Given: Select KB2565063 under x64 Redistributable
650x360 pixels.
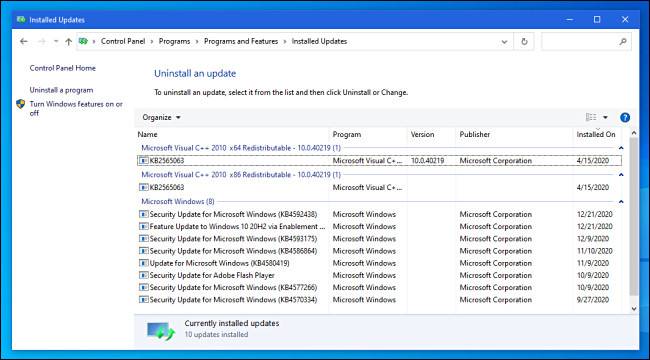Looking at the screenshot, I should (x=379, y=161).
